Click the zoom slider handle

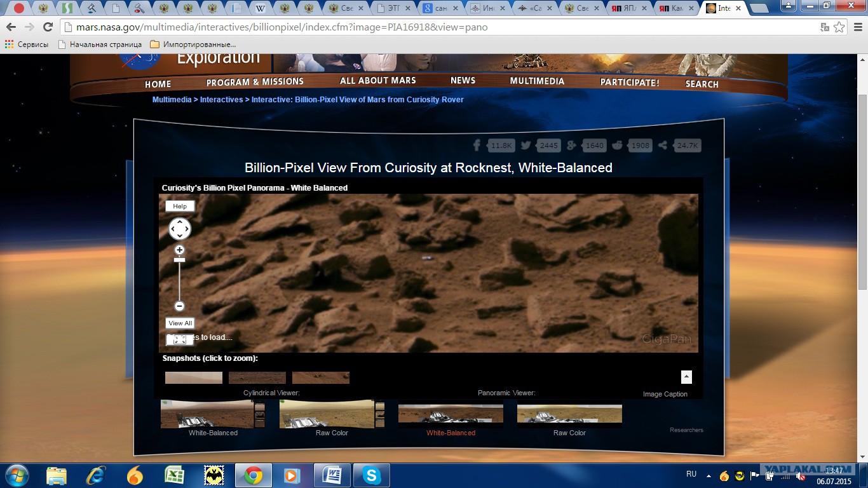180,259
